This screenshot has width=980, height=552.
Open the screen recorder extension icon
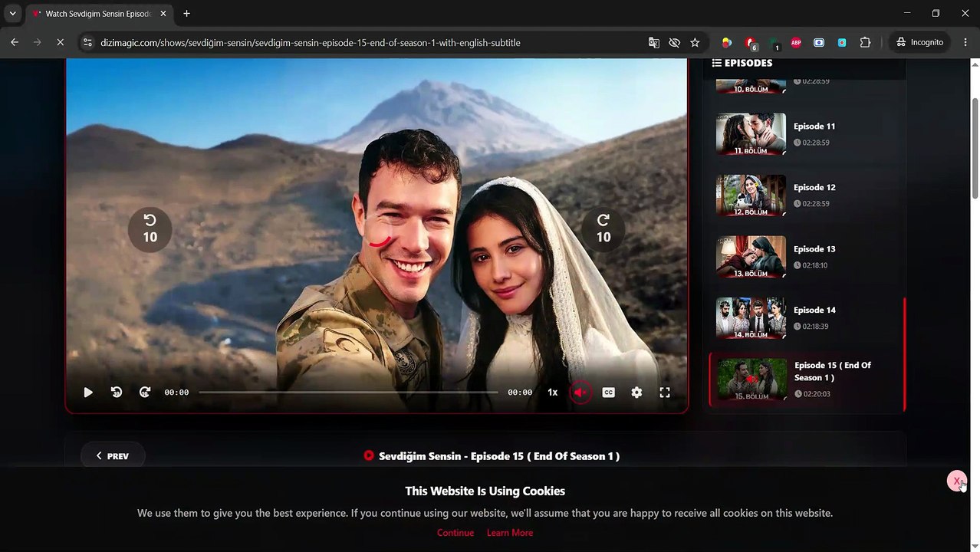coord(819,42)
